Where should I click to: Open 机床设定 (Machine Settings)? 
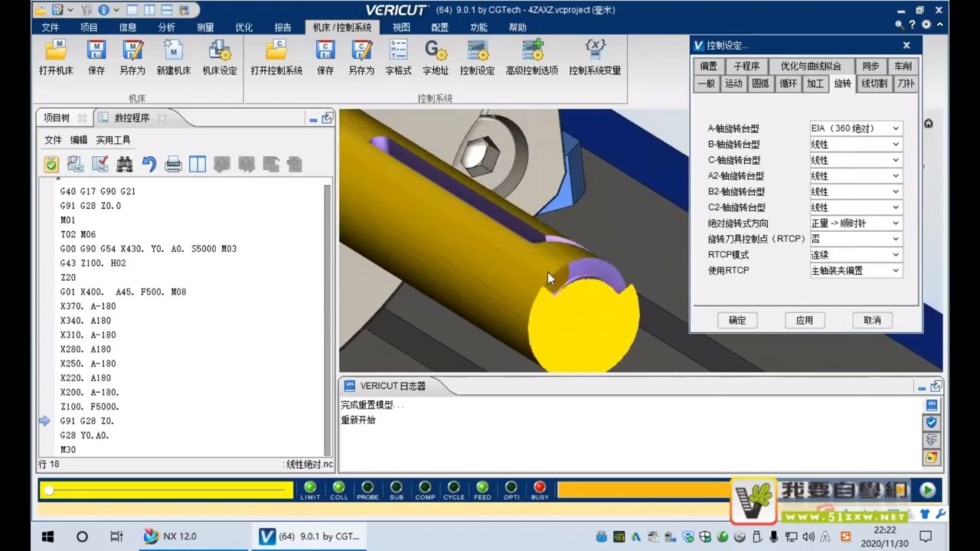click(x=220, y=57)
